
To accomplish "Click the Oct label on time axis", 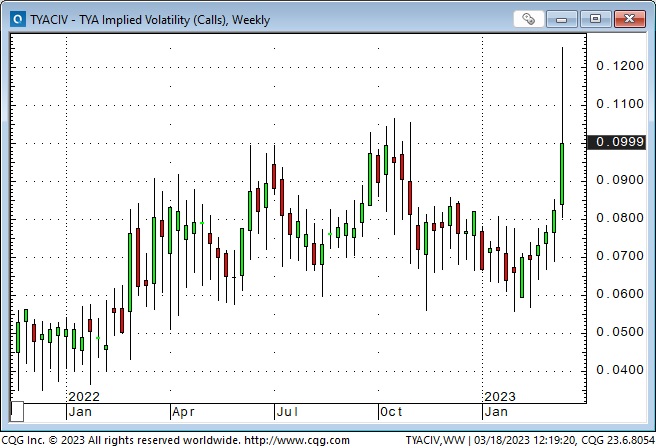I will point(391,412).
